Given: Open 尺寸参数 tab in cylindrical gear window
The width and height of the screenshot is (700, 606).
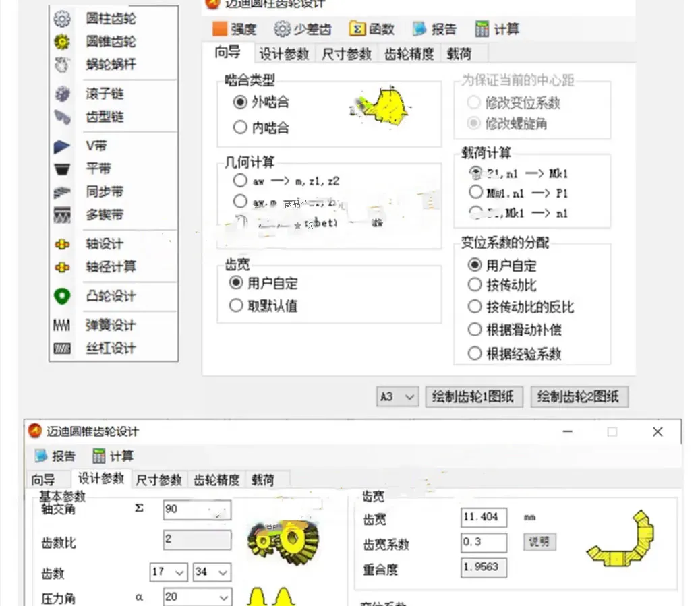Looking at the screenshot, I should pos(347,54).
